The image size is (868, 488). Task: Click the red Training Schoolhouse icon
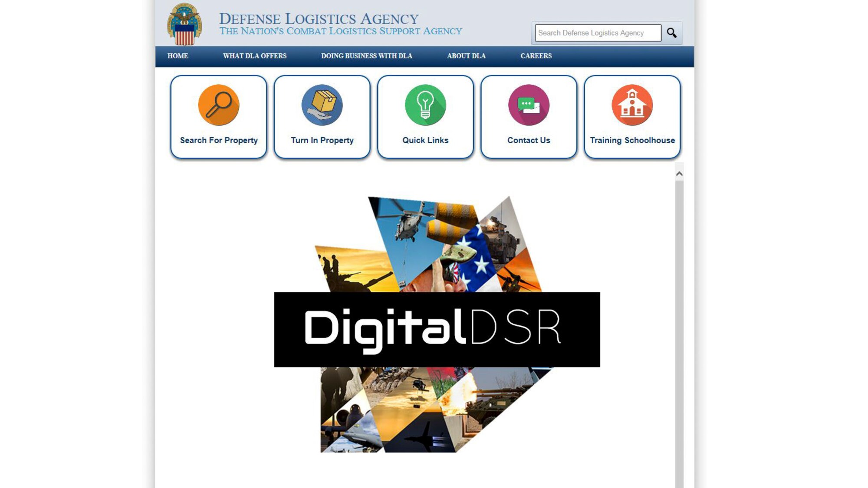point(632,105)
